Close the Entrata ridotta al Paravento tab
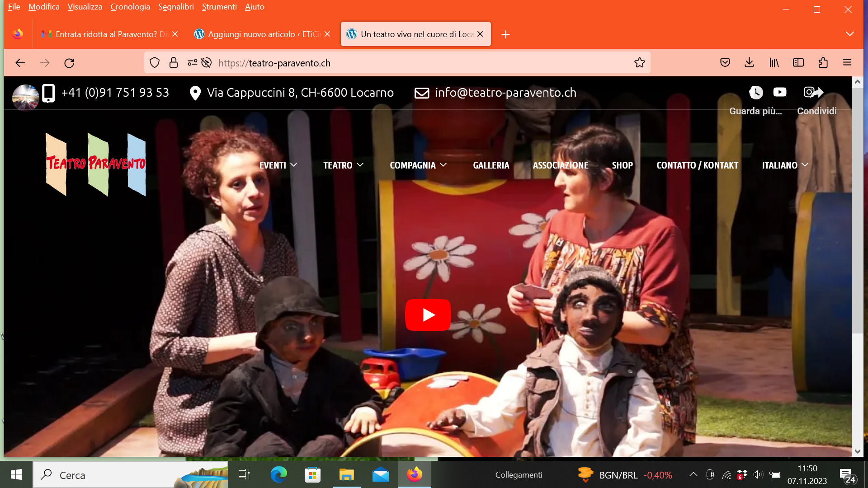The width and height of the screenshot is (868, 488). tap(175, 34)
